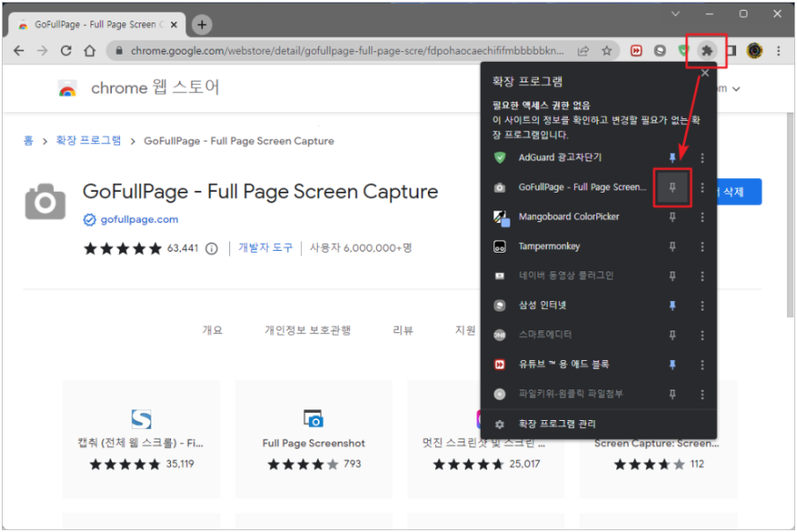Open the Full Page Screenshot related card

click(313, 439)
